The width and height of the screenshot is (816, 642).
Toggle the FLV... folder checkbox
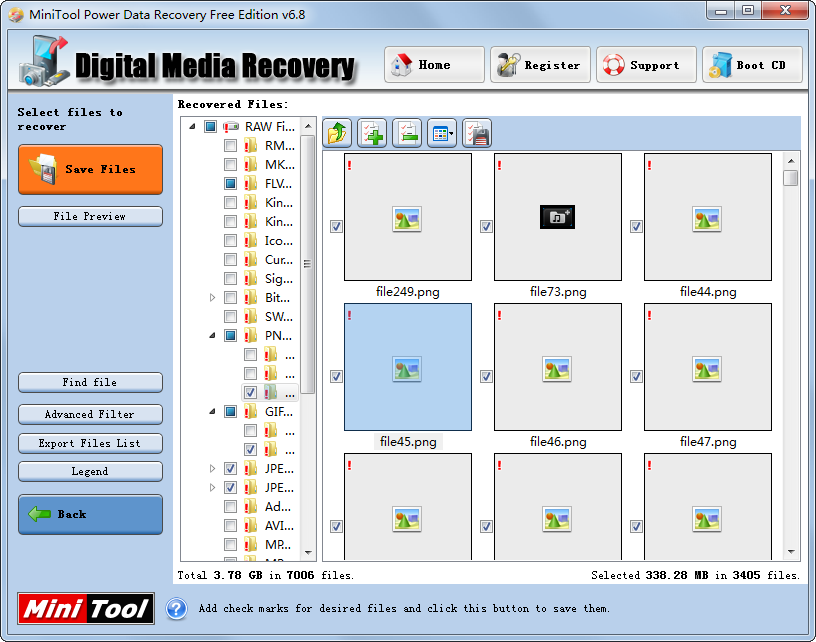pyautogui.click(x=231, y=183)
